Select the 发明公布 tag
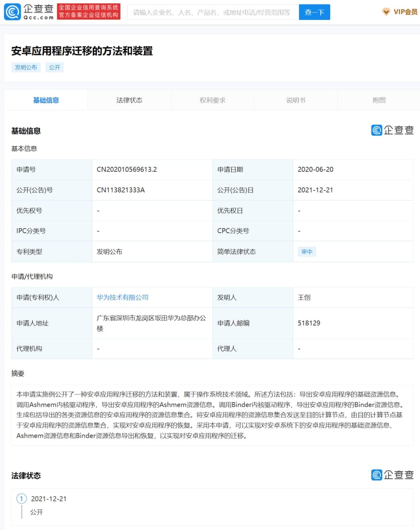Image resolution: width=420 pixels, height=530 pixels. pyautogui.click(x=26, y=67)
